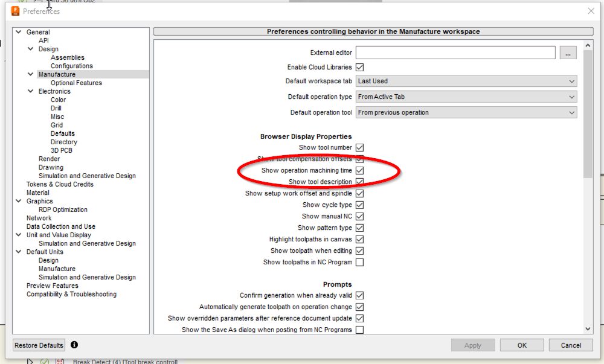Select Misc under Electronics
Image resolution: width=604 pixels, height=364 pixels.
[x=57, y=117]
